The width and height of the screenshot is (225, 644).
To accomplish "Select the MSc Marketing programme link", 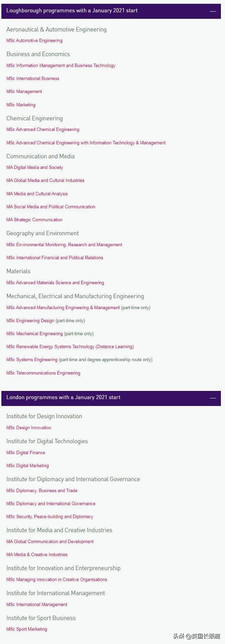I will click(21, 105).
